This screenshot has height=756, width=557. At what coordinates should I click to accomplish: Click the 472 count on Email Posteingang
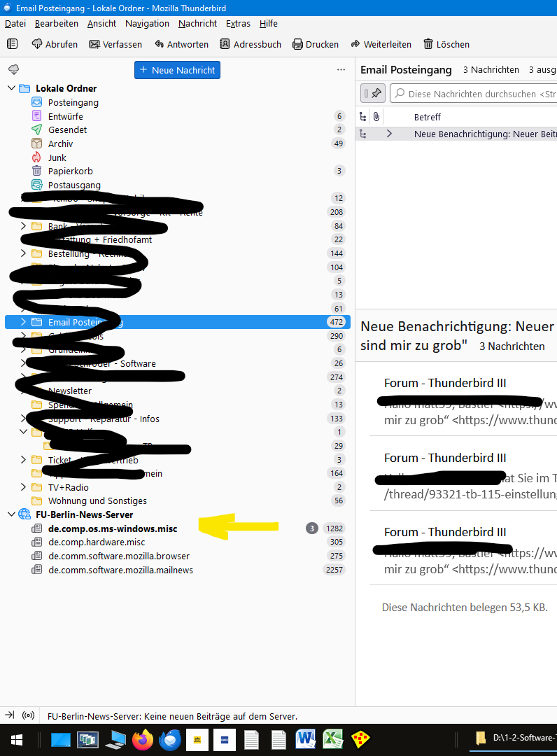pos(337,322)
